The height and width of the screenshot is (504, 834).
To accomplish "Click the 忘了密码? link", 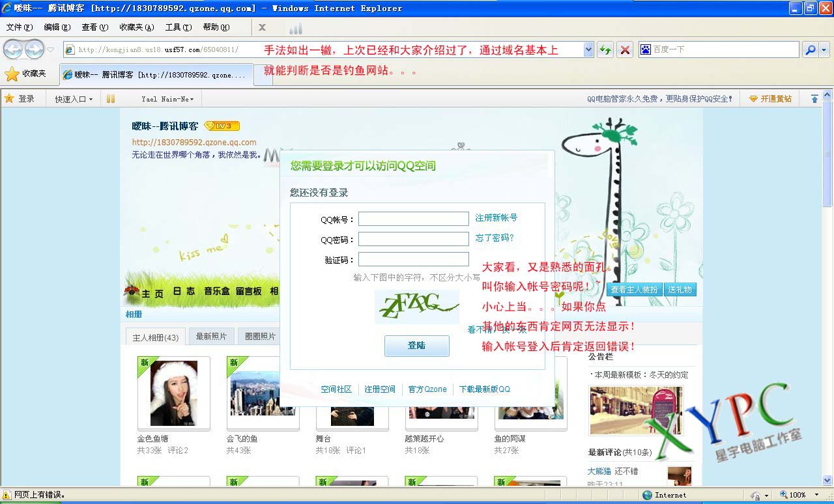I will [x=495, y=238].
